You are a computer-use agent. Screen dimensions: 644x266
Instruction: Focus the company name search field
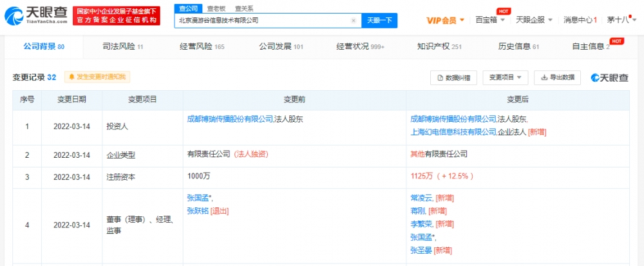point(268,21)
